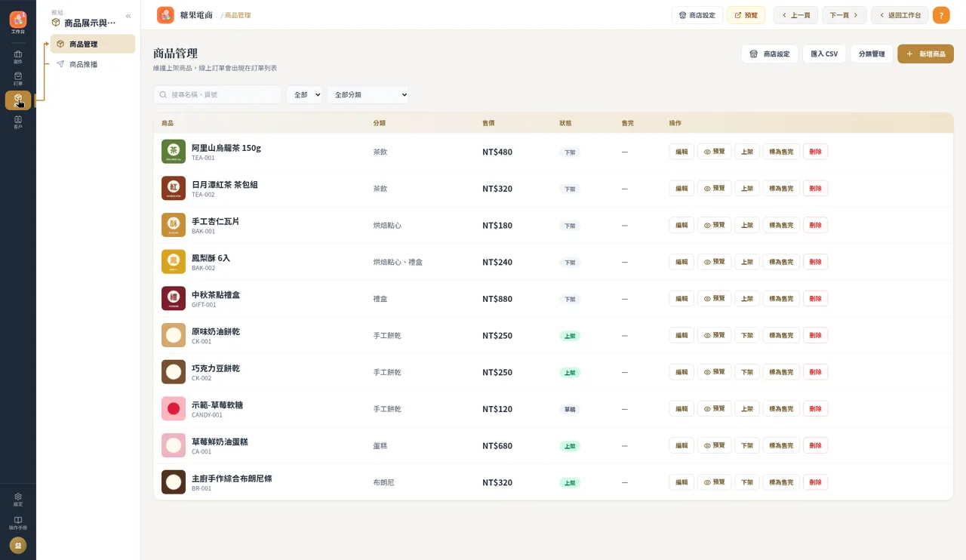This screenshot has height=560, width=966.
Task: Click the 阿里山烏龍茶 150g product thumbnail
Action: pos(174,152)
